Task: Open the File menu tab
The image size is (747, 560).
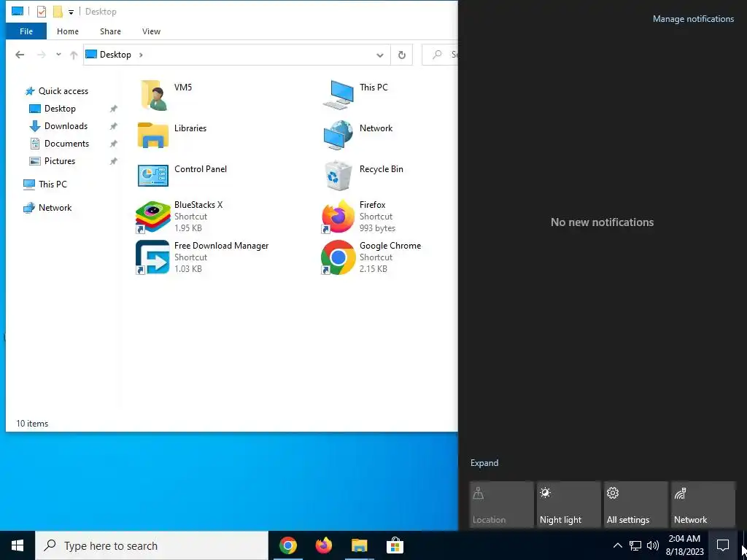Action: (x=26, y=31)
